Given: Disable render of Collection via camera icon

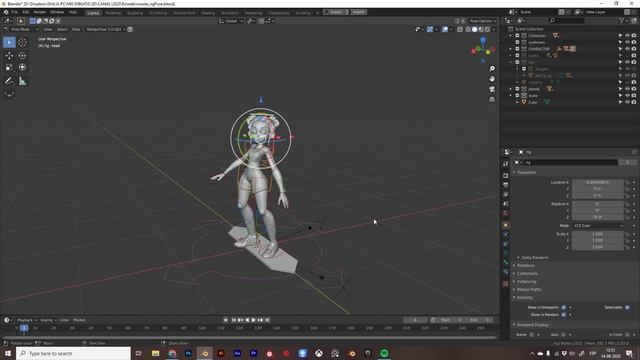Looking at the screenshot, I should coord(634,36).
